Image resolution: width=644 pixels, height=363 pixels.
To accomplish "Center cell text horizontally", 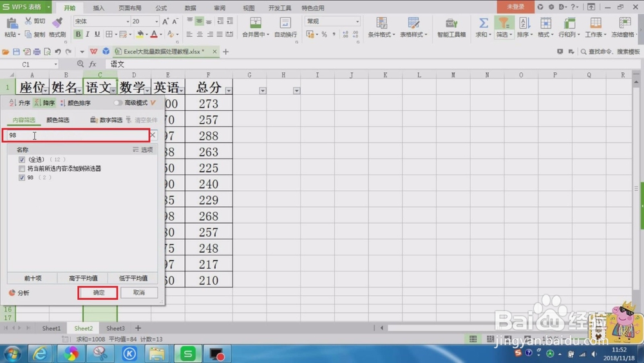I will [200, 35].
